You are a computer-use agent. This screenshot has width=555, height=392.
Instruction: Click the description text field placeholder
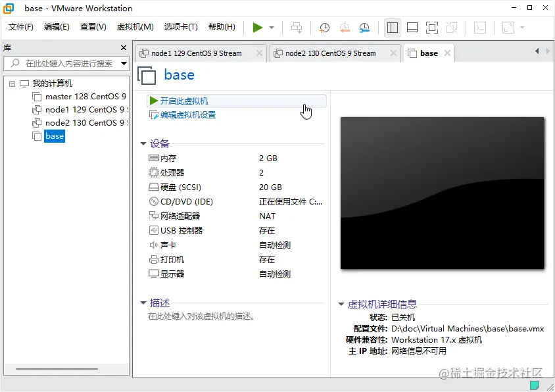201,316
